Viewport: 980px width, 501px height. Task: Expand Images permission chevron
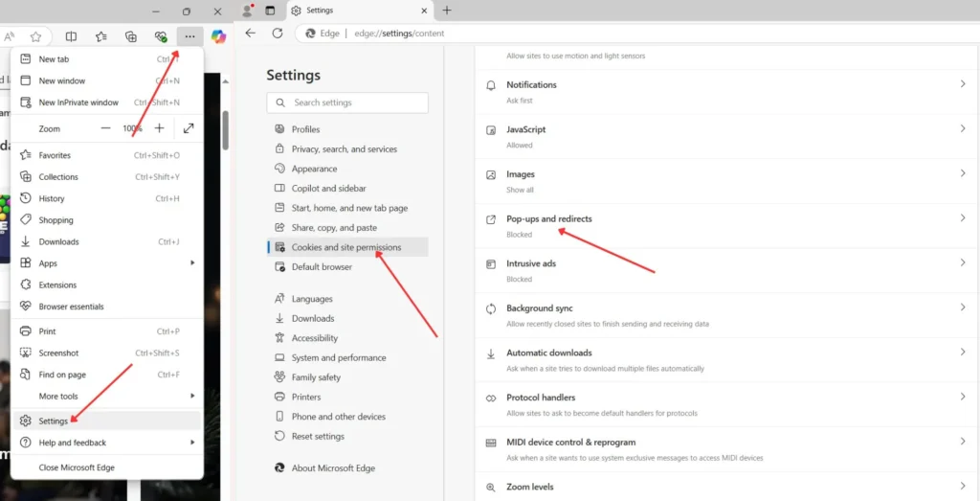tap(963, 173)
